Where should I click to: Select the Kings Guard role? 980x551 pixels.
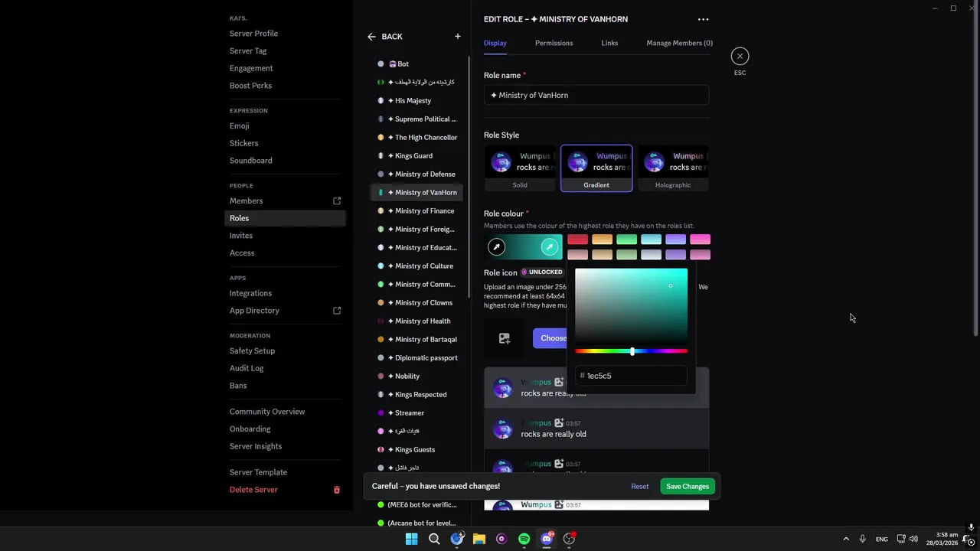coord(417,156)
